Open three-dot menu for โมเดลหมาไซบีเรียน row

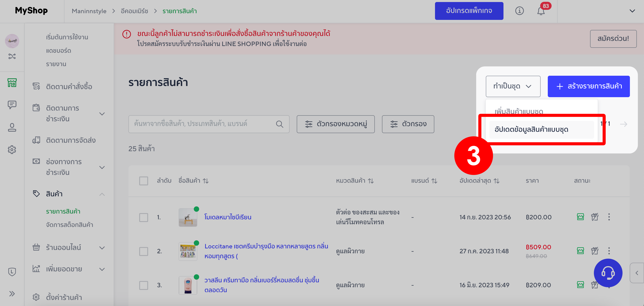click(609, 217)
